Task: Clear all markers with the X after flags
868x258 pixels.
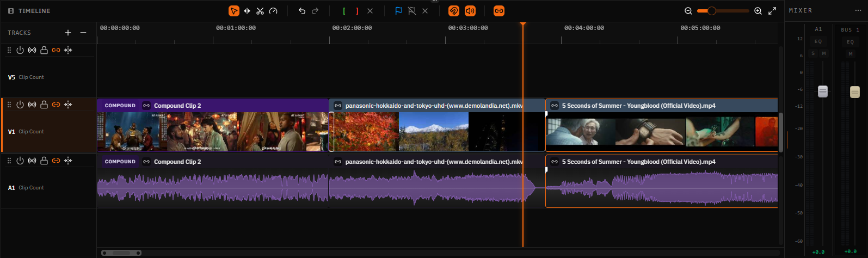Action: point(425,11)
